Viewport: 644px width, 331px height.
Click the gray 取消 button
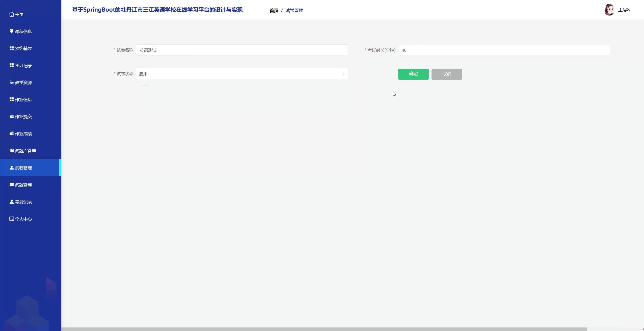coord(446,74)
